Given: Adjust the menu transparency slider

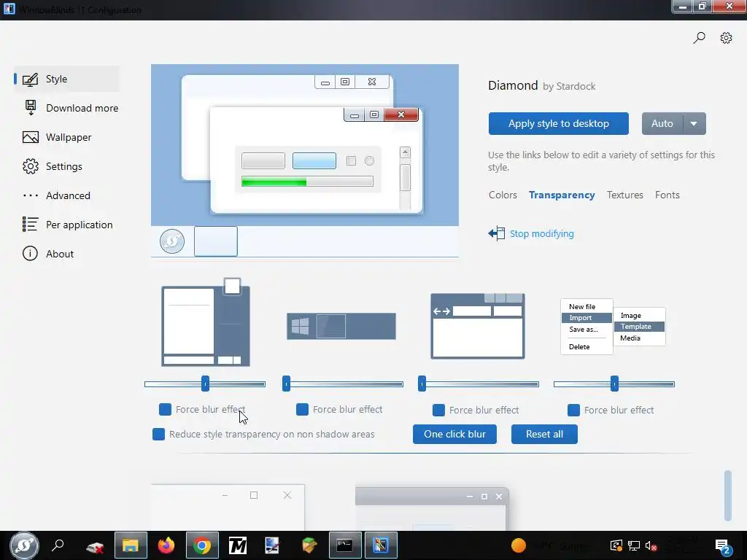Looking at the screenshot, I should point(614,384).
